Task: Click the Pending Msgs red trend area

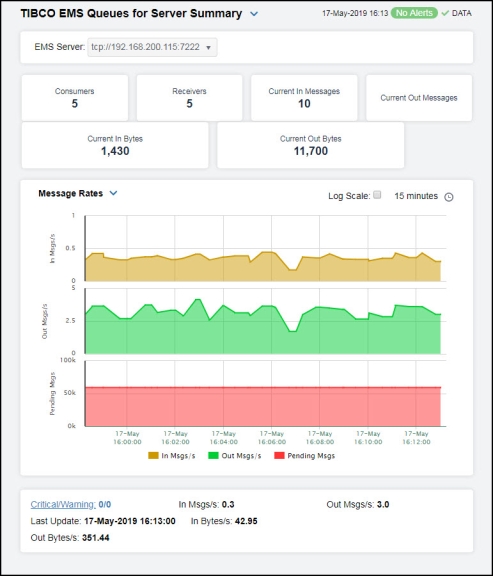Action: [x=263, y=407]
